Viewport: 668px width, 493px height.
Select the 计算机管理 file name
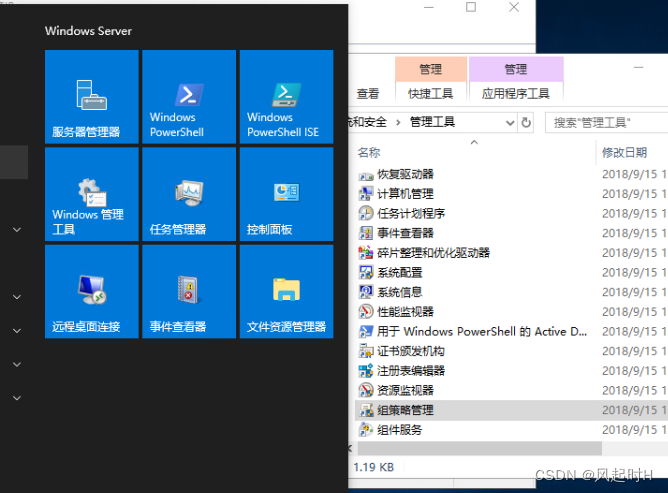(x=405, y=194)
